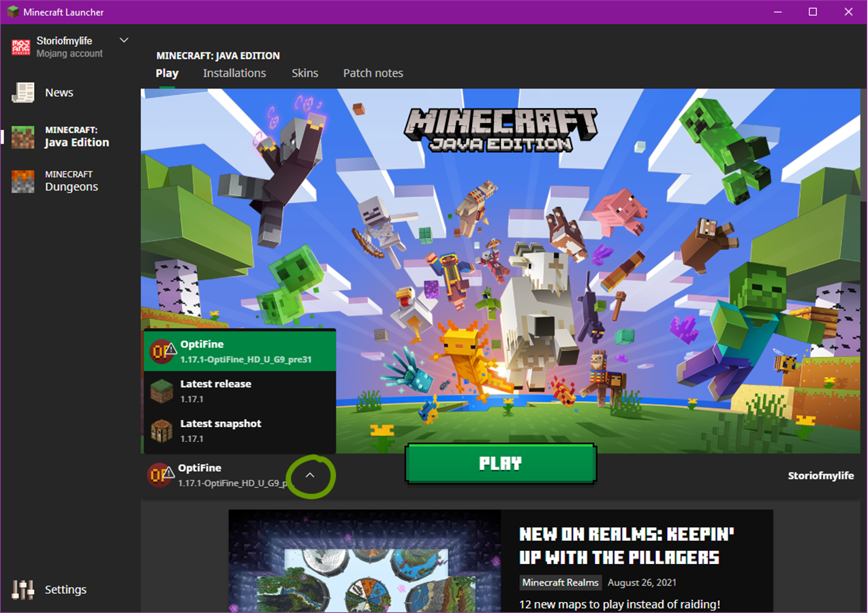The height and width of the screenshot is (613, 868).
Task: Click the Minecraft Realms category tag
Action: click(561, 583)
